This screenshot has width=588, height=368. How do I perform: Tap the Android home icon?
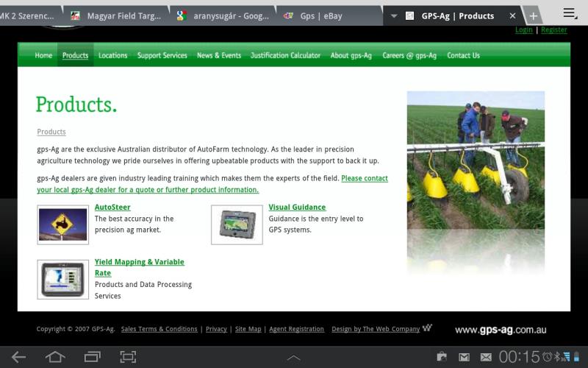point(55,357)
